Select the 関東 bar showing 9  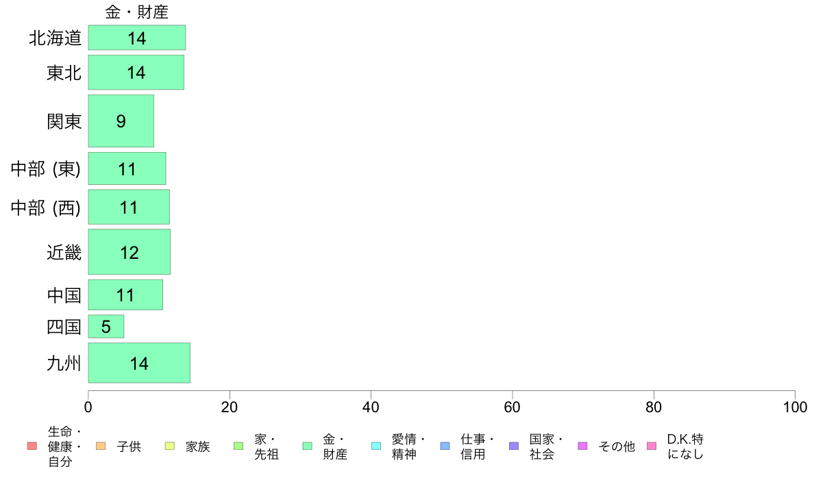pos(121,121)
